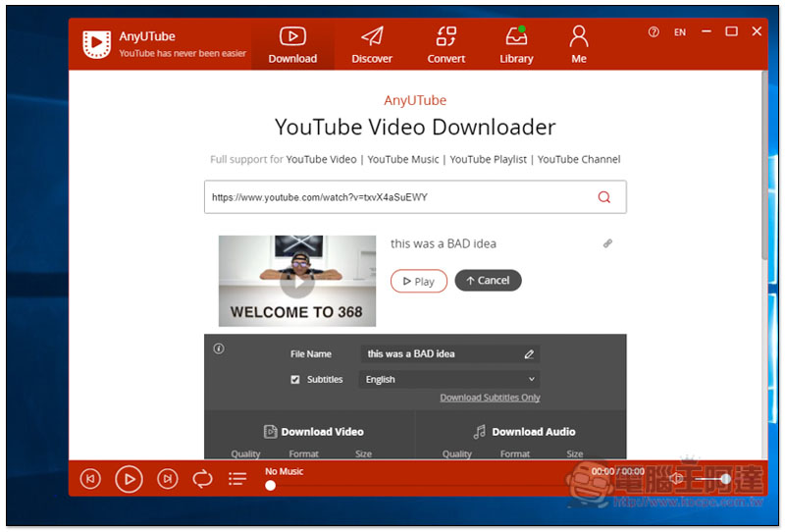Click the Cancel button

[488, 281]
